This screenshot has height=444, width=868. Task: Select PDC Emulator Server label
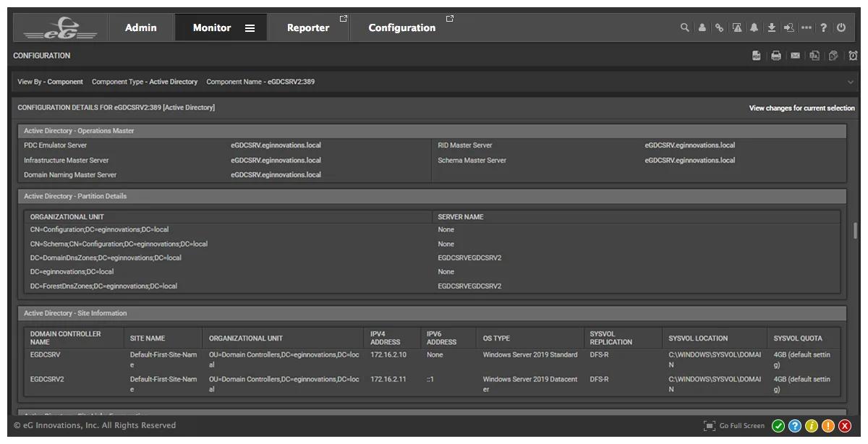(55, 145)
